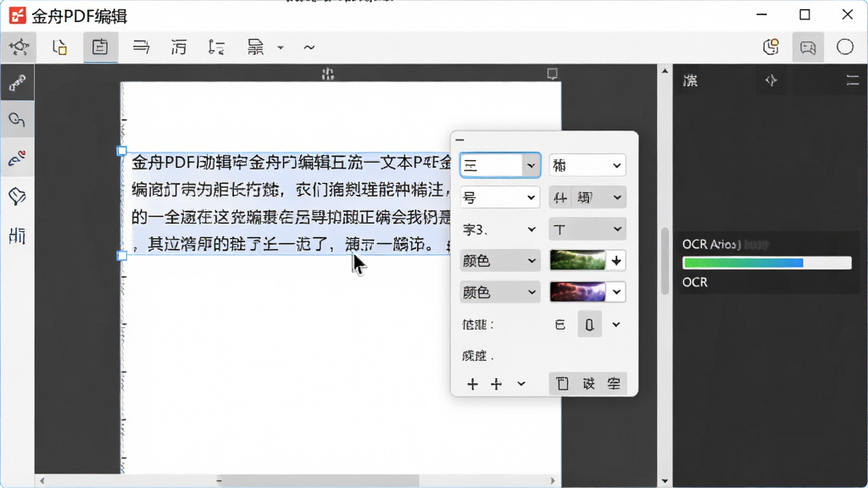This screenshot has width=868, height=488.
Task: Click the bottom icon in the left sidebar
Action: pos(17,236)
